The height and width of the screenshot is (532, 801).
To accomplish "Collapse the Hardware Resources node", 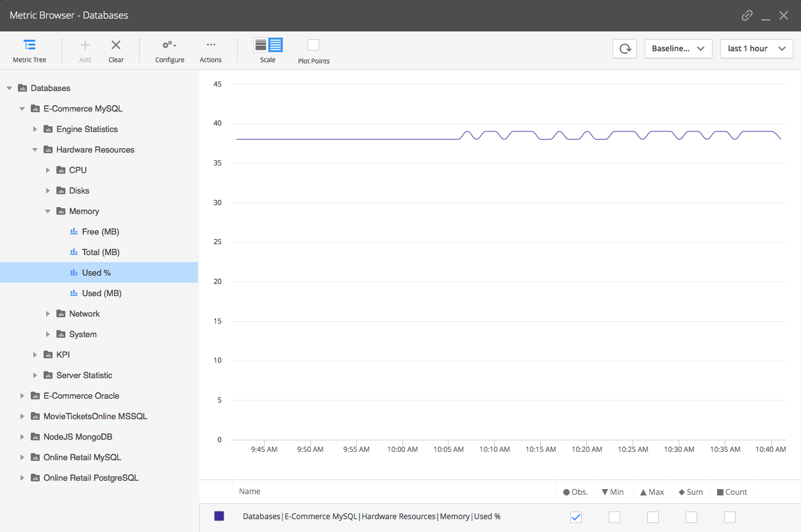I will click(x=35, y=149).
